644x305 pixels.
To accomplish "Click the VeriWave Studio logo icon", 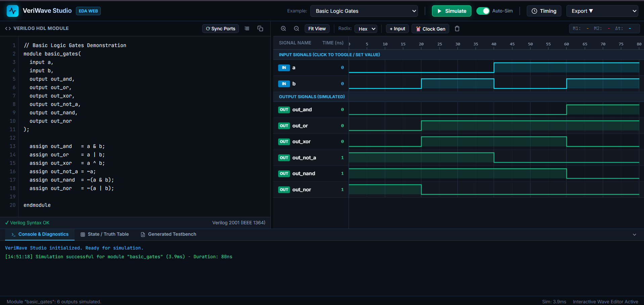I will point(13,11).
